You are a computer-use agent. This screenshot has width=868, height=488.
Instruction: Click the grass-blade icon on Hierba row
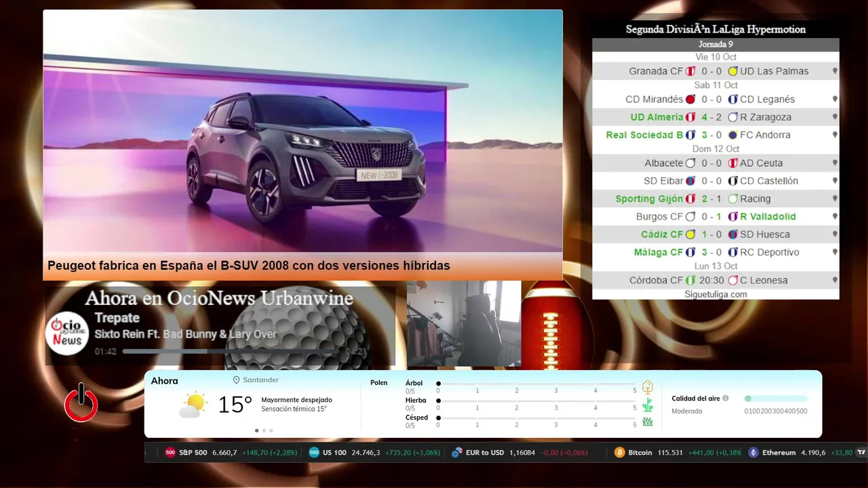coord(648,405)
